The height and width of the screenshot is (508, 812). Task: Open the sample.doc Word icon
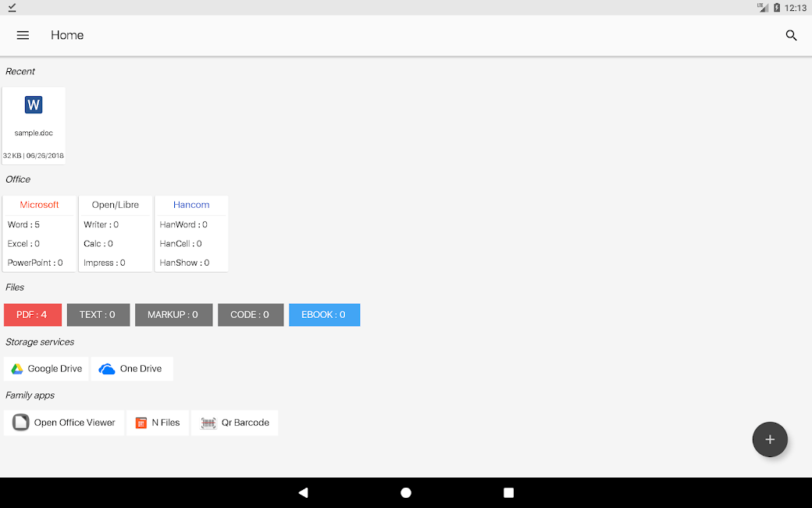click(x=34, y=105)
